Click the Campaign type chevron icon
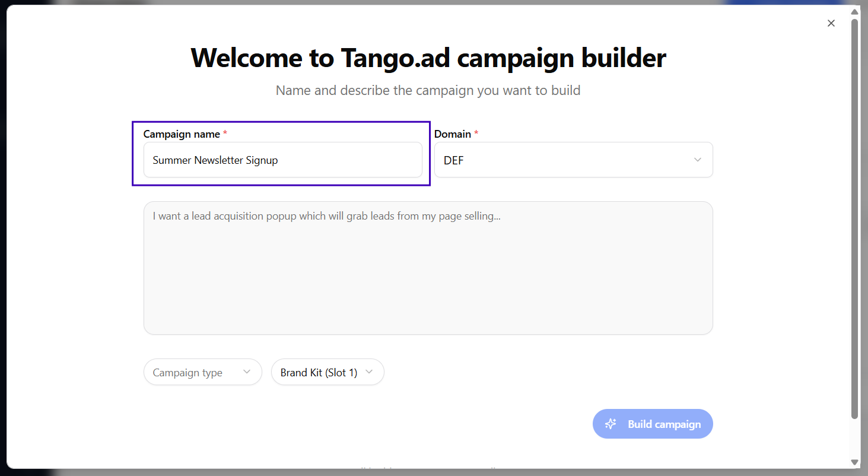 tap(247, 372)
